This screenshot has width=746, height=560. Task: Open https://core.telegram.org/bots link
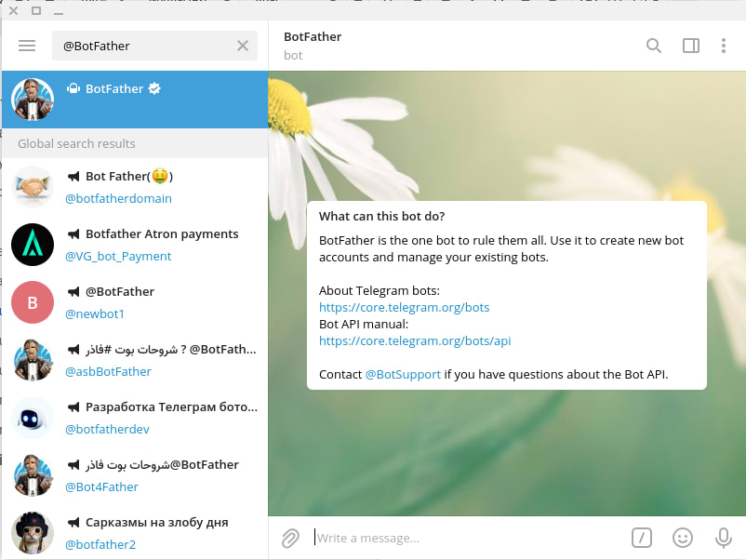click(x=404, y=307)
